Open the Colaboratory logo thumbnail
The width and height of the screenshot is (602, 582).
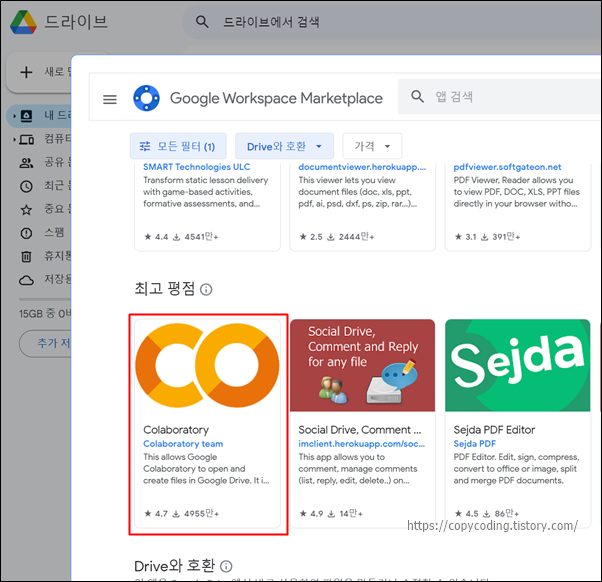point(207,365)
